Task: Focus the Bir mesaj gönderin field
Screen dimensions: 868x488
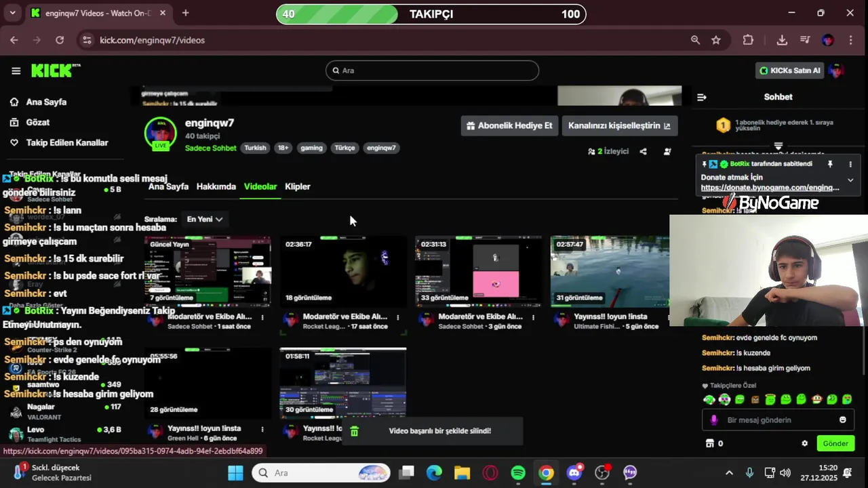Action: (x=777, y=420)
